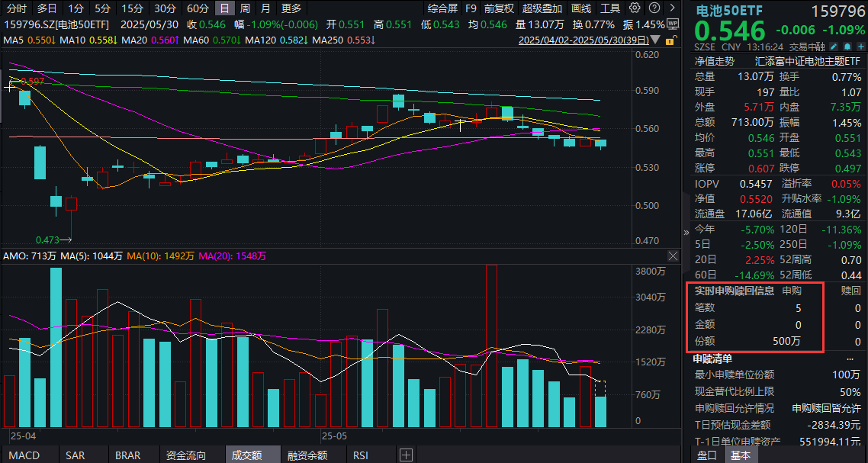Select the 资金流向 indicator at the bottom
Viewport: 868px width, 463px height.
[185, 455]
